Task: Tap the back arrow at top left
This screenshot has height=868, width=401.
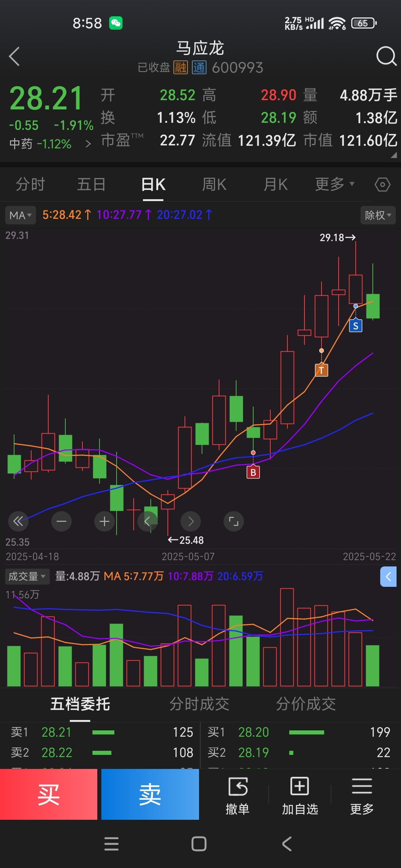Action: click(x=14, y=57)
